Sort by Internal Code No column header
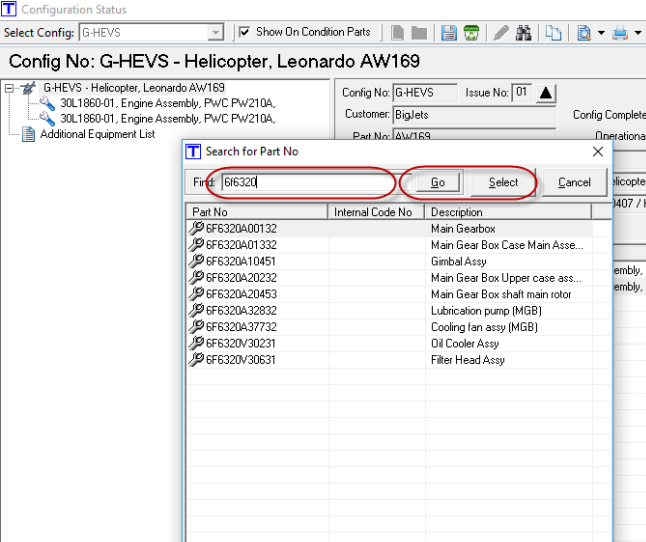 [x=376, y=212]
